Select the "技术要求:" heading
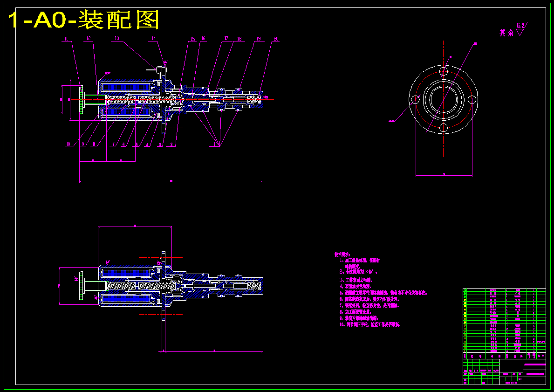554x392 pixels. pos(342,254)
